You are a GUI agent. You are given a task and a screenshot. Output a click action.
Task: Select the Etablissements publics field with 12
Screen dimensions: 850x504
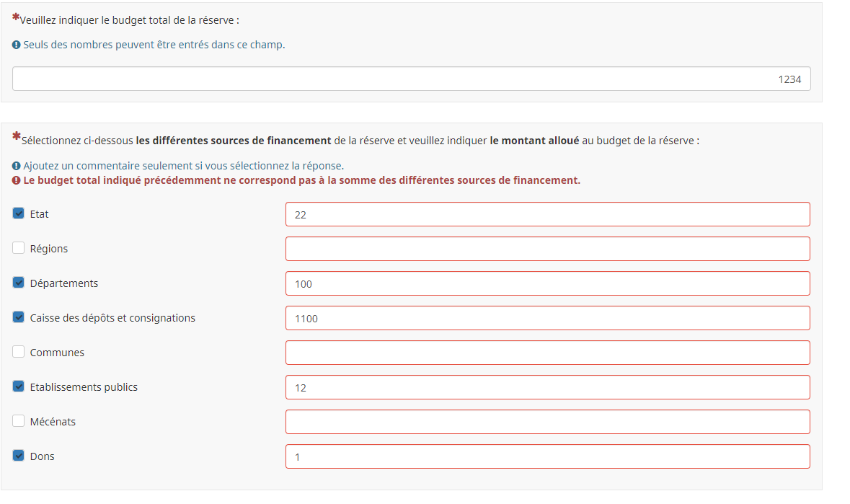pyautogui.click(x=547, y=387)
